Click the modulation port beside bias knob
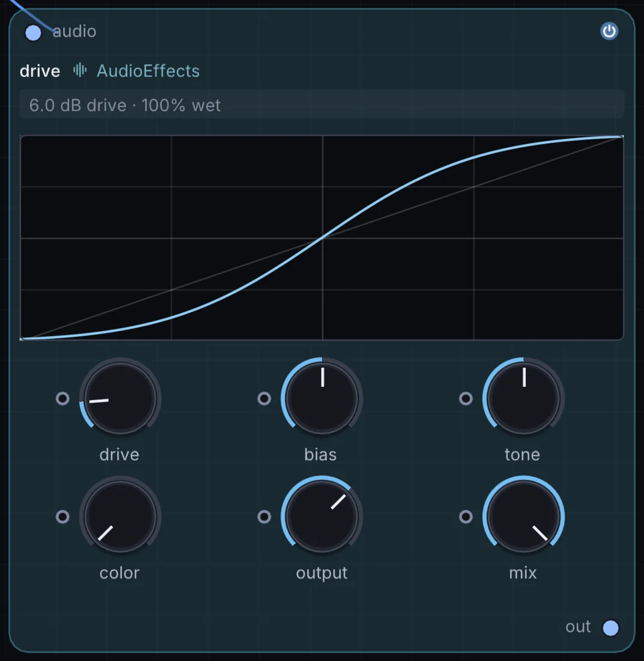644x661 pixels. [264, 398]
